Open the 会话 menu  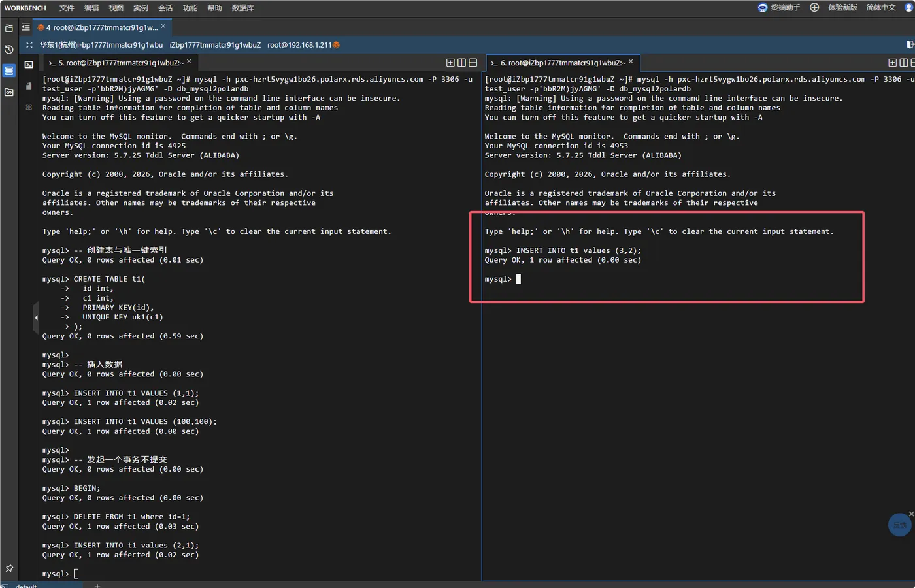165,8
